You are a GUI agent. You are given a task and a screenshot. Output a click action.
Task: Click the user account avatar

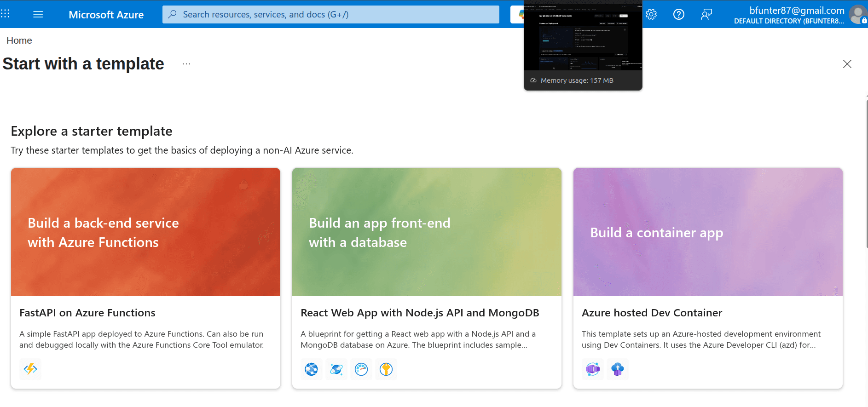858,14
